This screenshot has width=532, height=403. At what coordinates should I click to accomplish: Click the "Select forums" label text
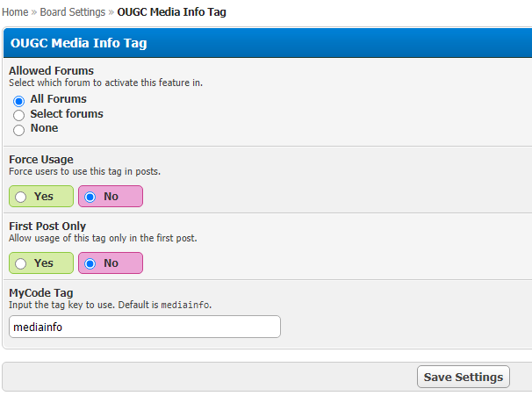[67, 114]
